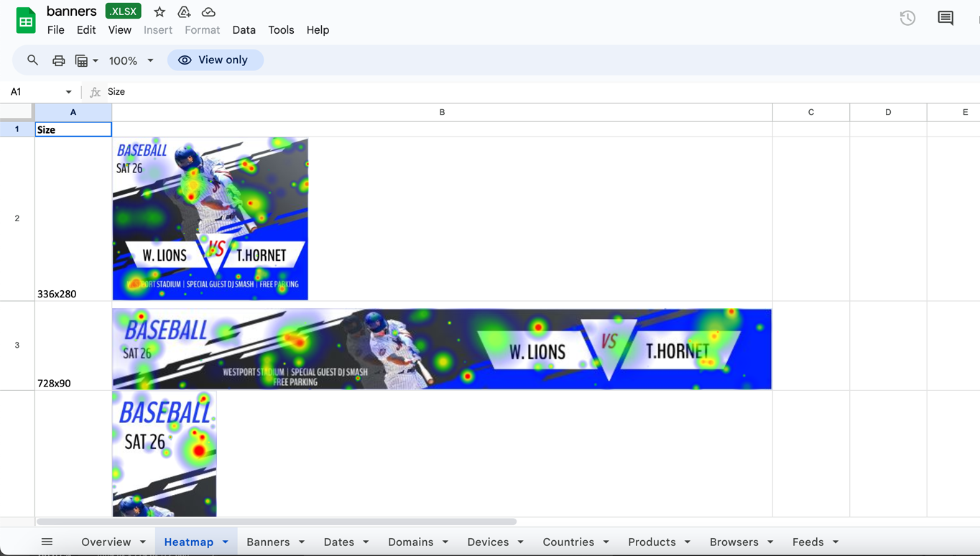Open the all sheets list icon
This screenshot has height=556, width=980.
47,542
